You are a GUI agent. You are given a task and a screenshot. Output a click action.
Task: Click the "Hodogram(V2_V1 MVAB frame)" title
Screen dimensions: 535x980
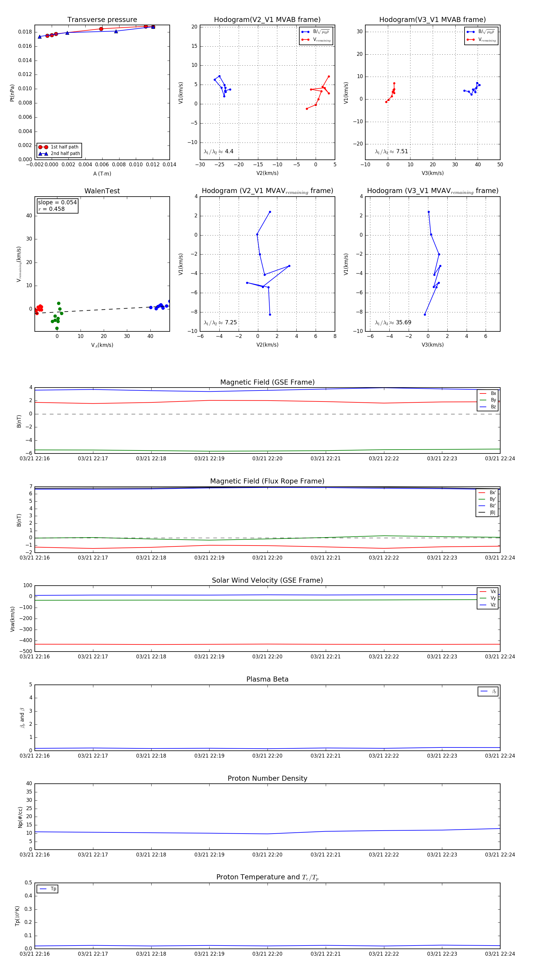(267, 20)
